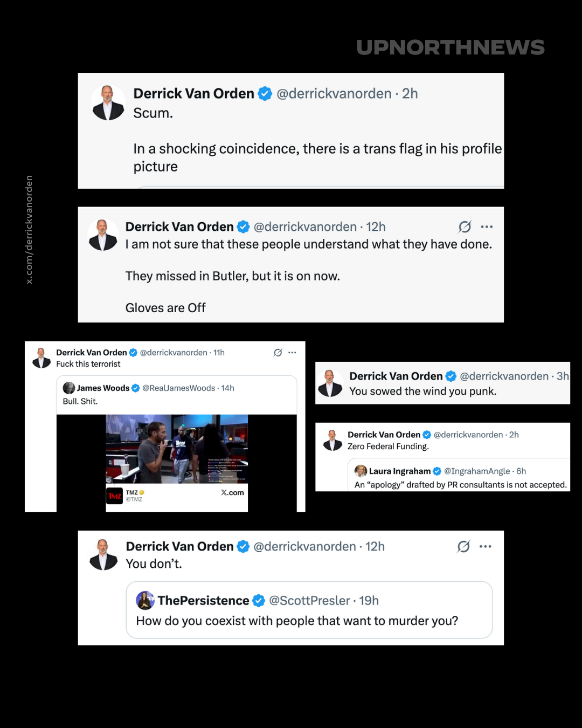Open the more options menu on the "Fuck this terrorist" tweet
This screenshot has width=582, height=728.
(292, 353)
